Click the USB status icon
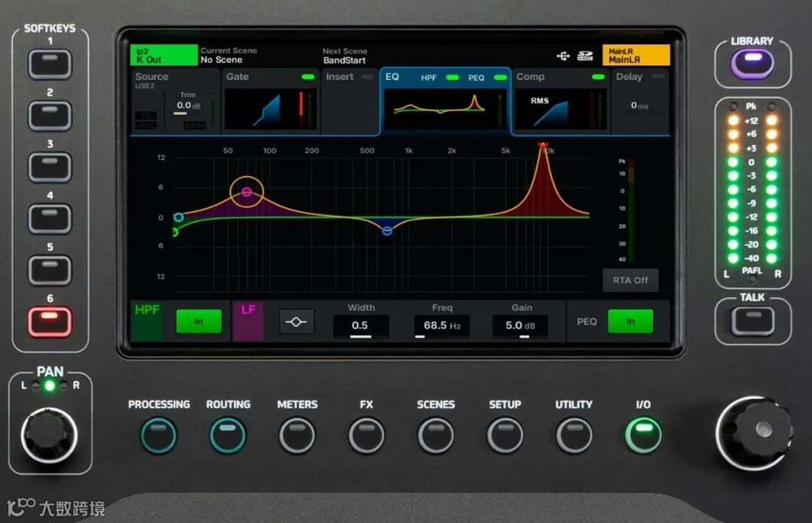 tap(563, 56)
